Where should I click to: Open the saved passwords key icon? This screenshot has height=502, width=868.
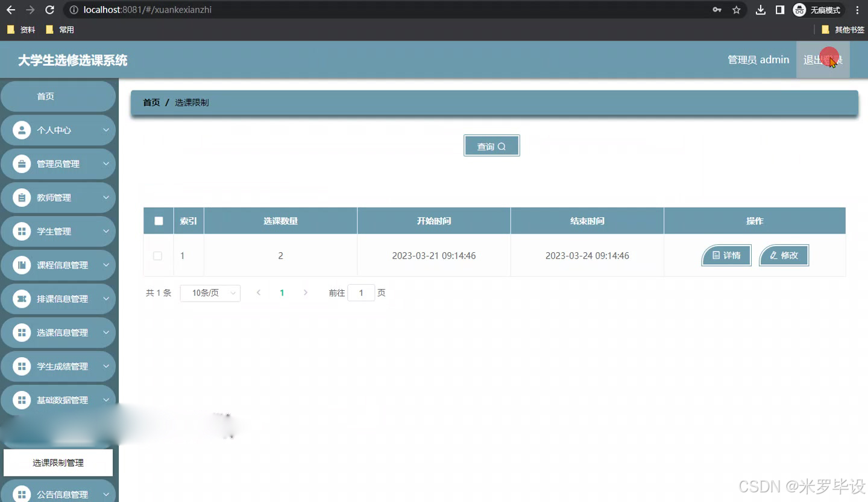717,10
